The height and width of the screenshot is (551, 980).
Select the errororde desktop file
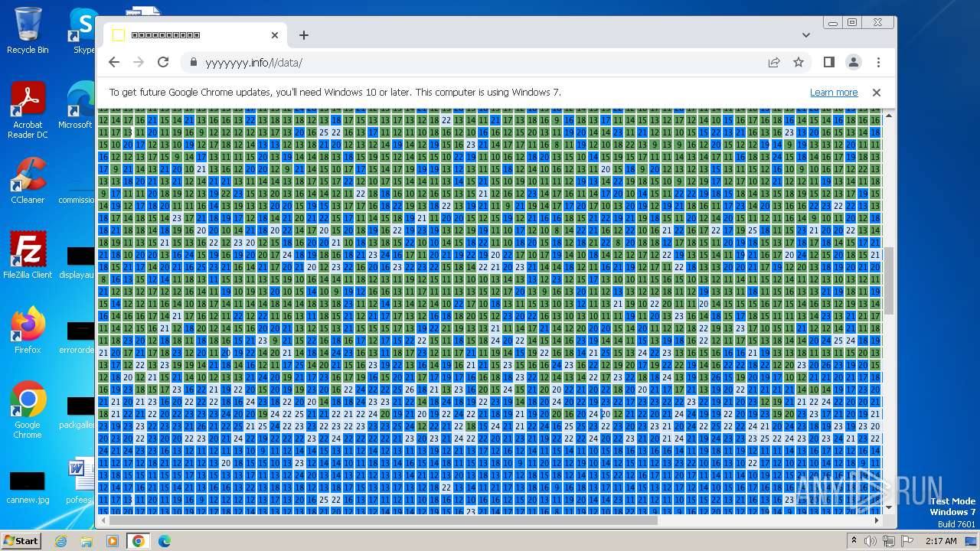(78, 337)
